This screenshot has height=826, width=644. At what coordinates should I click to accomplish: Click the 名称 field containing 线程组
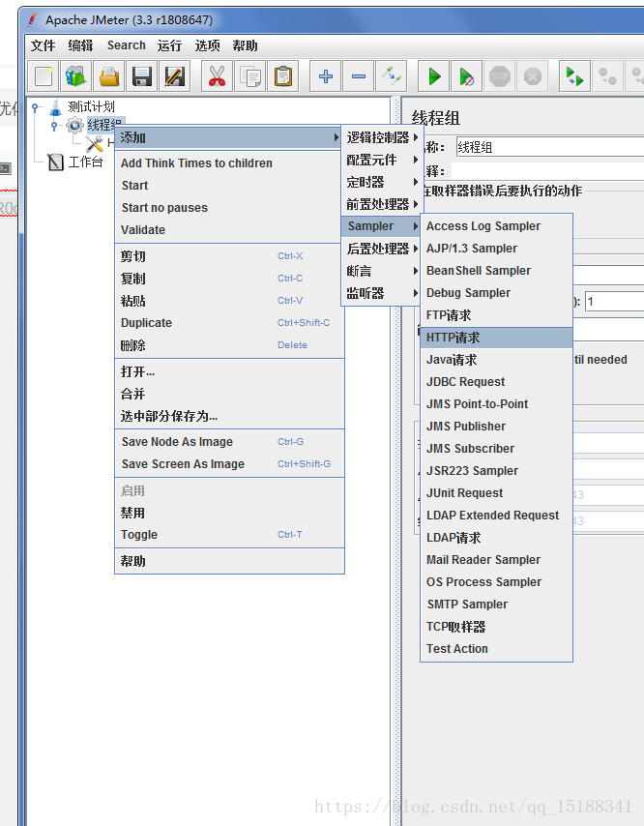click(550, 147)
